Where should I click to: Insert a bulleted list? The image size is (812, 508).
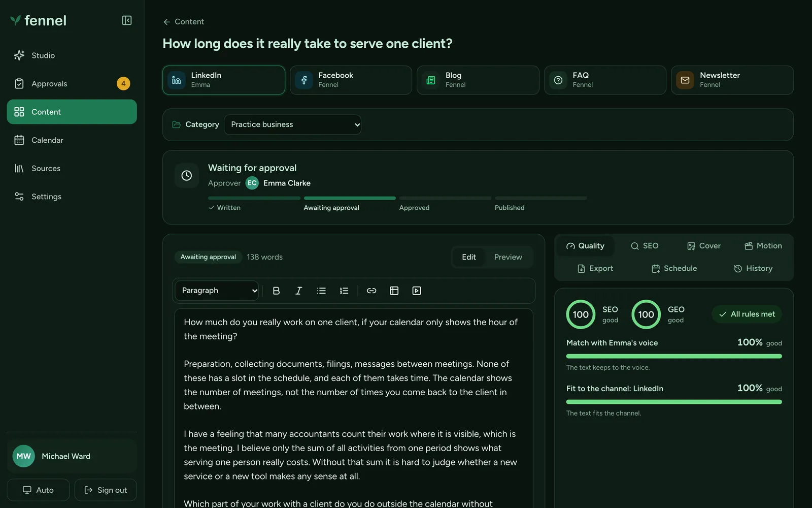[x=321, y=291]
